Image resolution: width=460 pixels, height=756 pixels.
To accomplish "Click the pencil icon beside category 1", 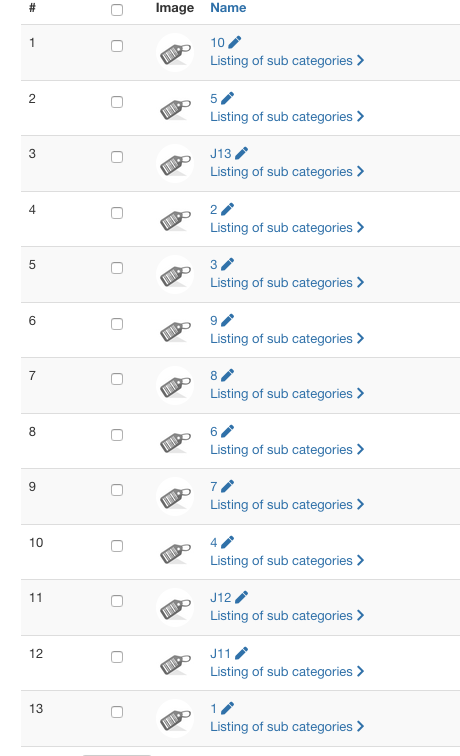I will pos(227,708).
